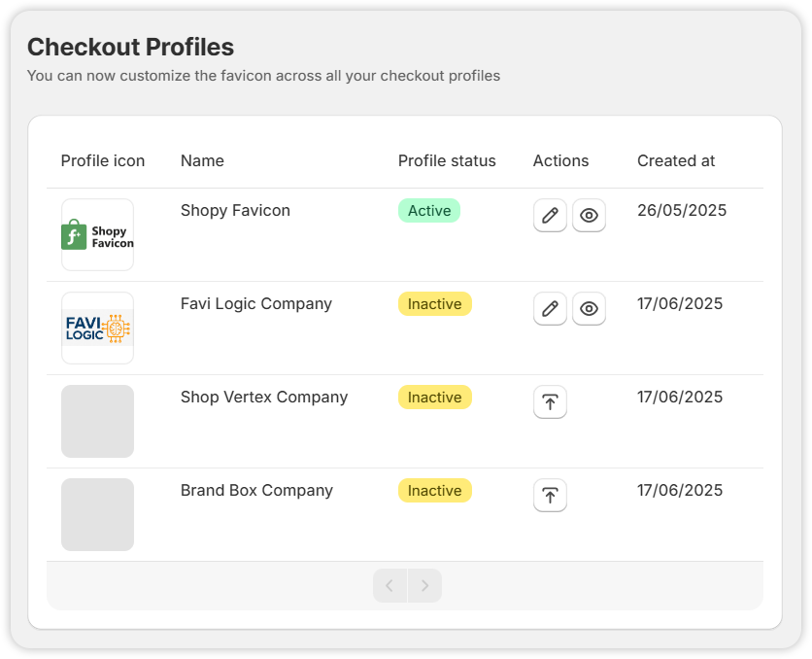Go to the next page arrow
812x659 pixels.
tap(424, 585)
